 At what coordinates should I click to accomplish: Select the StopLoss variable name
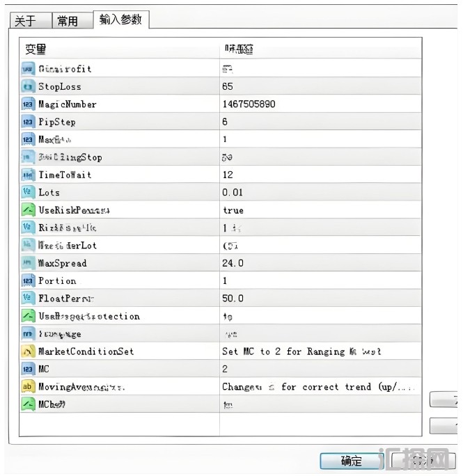click(x=60, y=87)
